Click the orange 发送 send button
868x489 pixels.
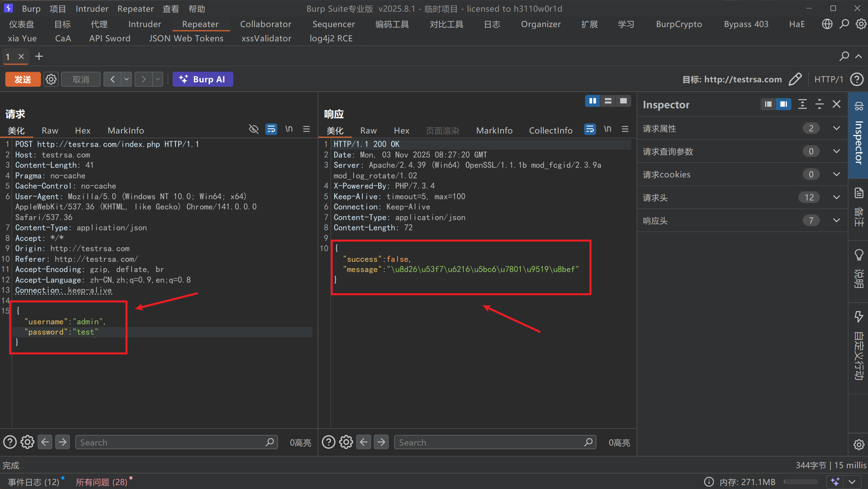point(23,79)
